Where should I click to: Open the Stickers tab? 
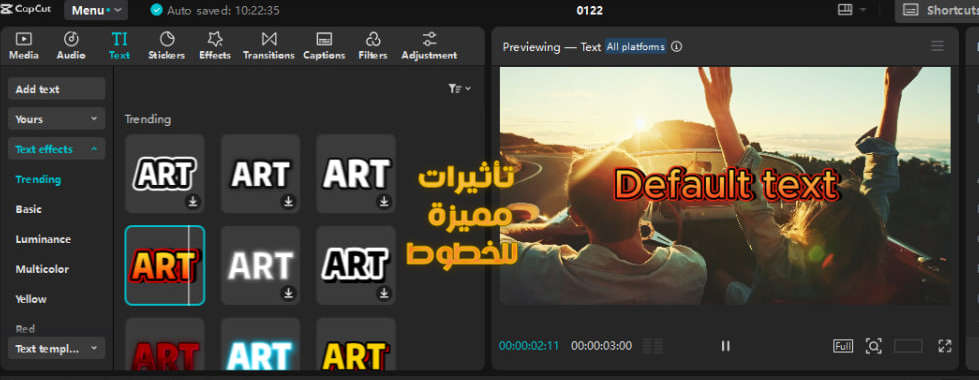(167, 46)
